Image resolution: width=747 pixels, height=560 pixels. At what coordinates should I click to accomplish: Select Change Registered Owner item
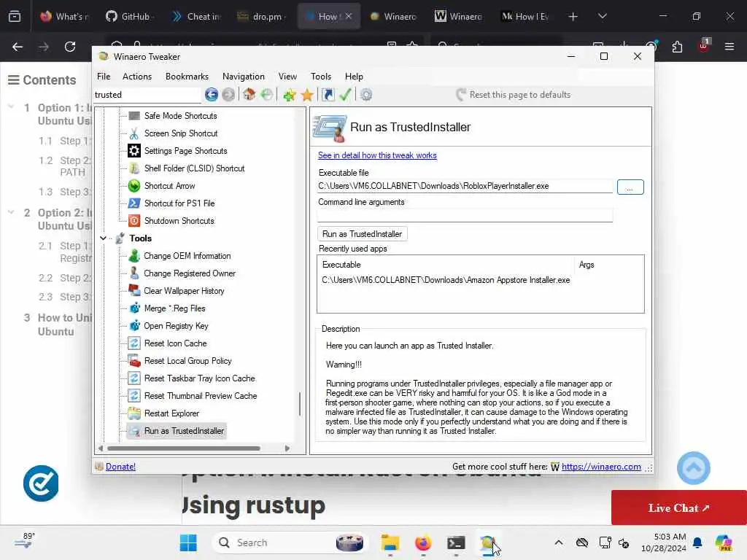(190, 273)
